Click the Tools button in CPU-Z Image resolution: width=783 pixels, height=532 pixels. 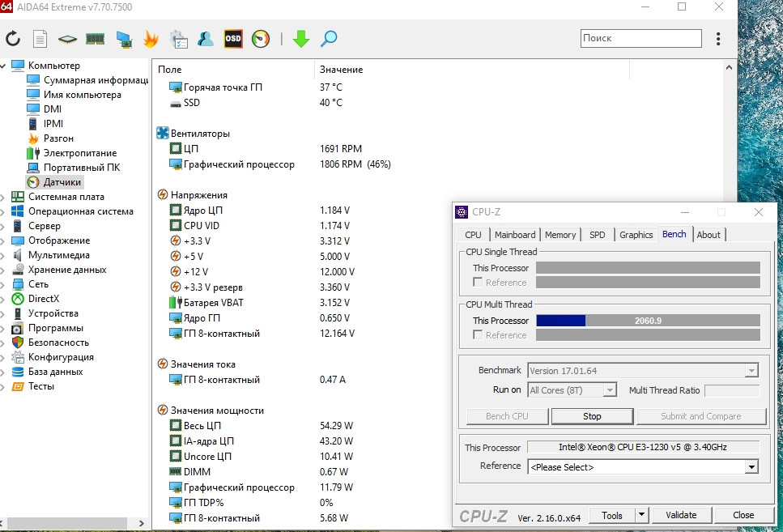611,515
